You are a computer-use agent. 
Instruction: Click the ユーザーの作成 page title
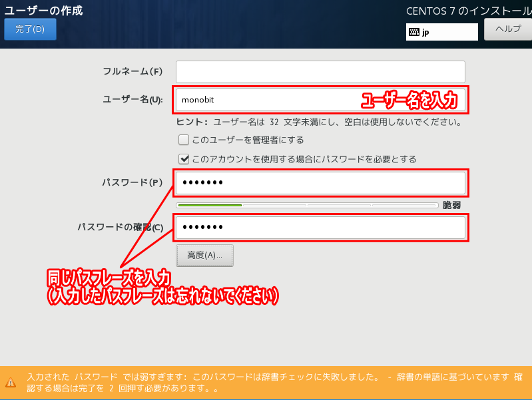click(x=43, y=11)
